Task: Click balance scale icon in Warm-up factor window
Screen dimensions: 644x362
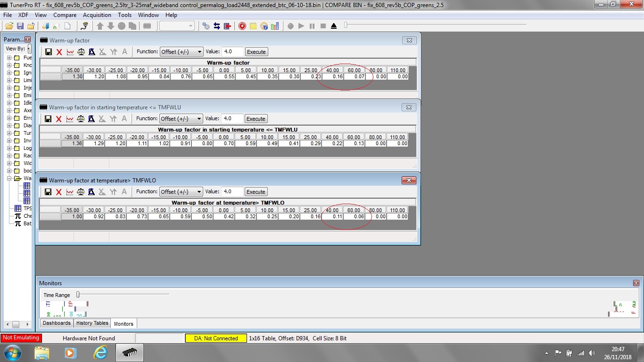Action: point(81,52)
